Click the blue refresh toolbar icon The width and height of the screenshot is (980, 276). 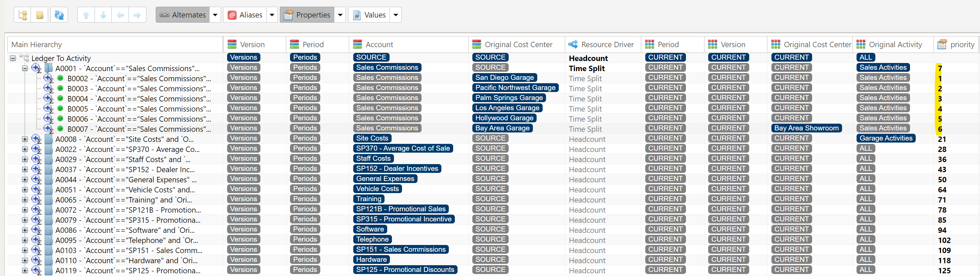(x=59, y=15)
